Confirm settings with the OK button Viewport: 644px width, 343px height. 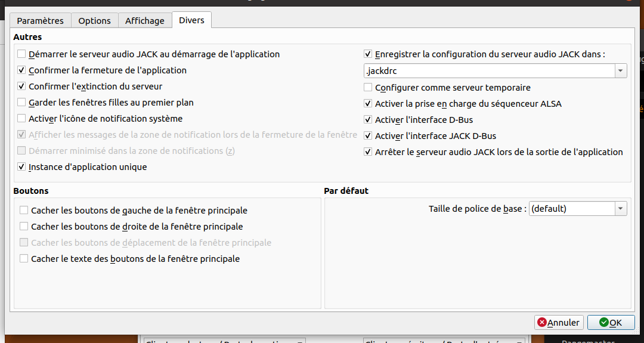coord(610,323)
